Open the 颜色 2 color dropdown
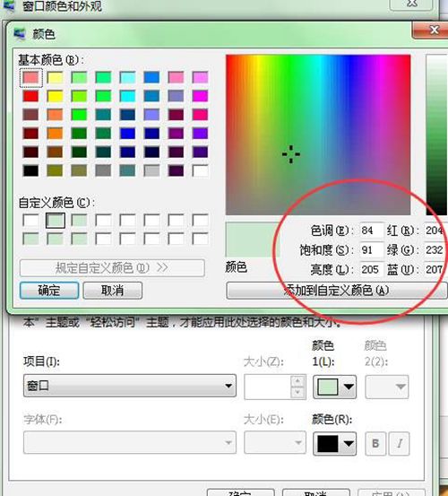 [x=387, y=387]
